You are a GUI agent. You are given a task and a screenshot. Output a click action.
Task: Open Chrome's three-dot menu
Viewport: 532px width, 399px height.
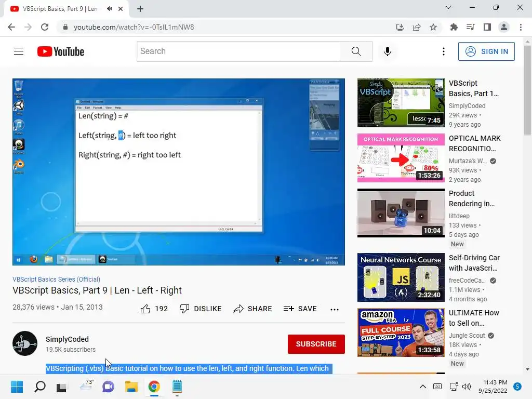click(x=521, y=27)
